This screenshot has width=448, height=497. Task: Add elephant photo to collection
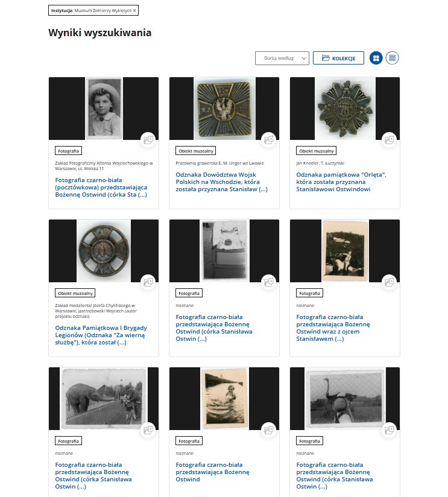148,430
